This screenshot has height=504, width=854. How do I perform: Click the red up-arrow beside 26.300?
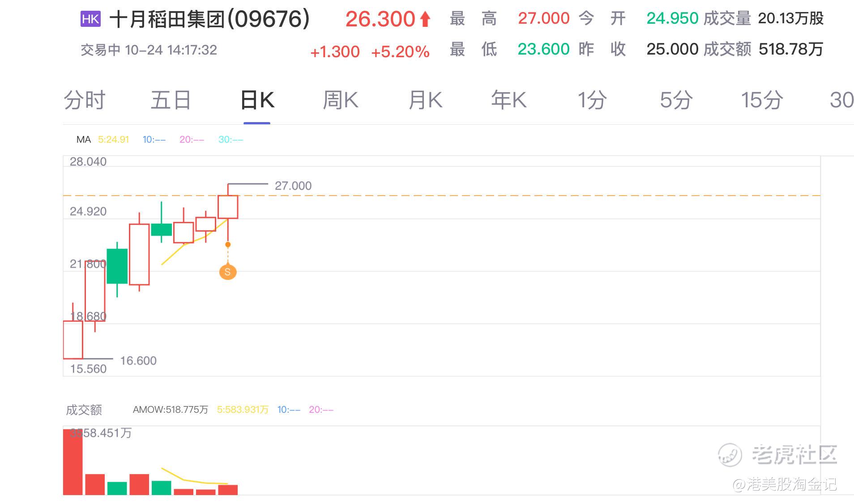425,19
